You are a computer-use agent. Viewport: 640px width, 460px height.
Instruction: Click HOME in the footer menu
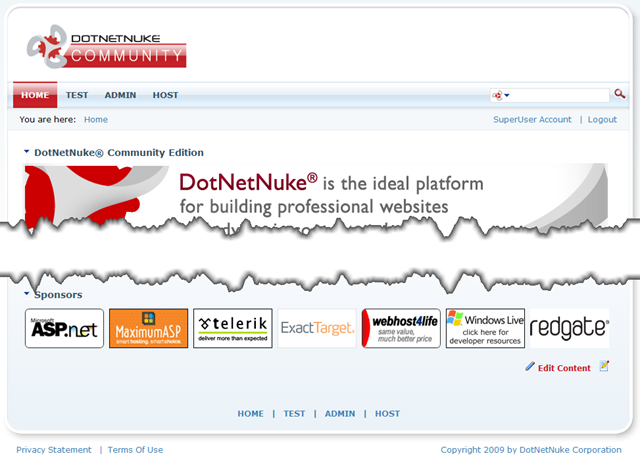point(251,414)
